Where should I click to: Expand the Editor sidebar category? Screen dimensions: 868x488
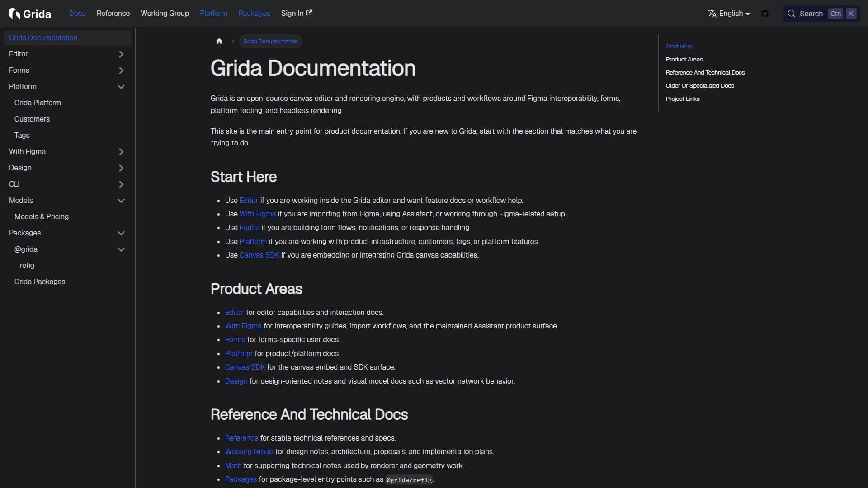[121, 54]
